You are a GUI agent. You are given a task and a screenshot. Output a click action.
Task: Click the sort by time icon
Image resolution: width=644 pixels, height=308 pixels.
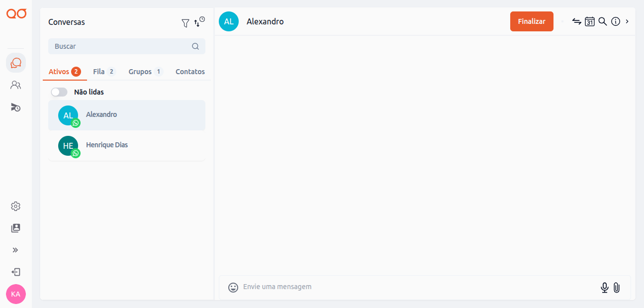pyautogui.click(x=199, y=22)
